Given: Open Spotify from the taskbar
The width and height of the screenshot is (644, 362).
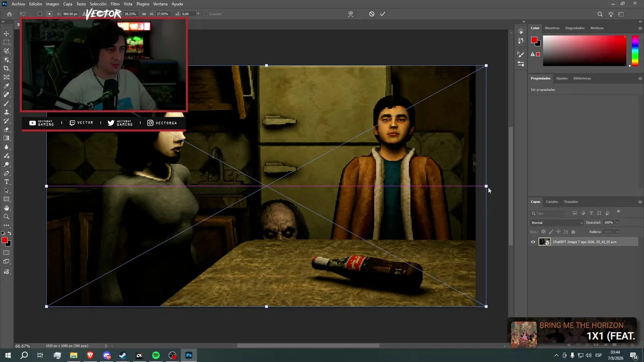Looking at the screenshot, I should [156, 355].
